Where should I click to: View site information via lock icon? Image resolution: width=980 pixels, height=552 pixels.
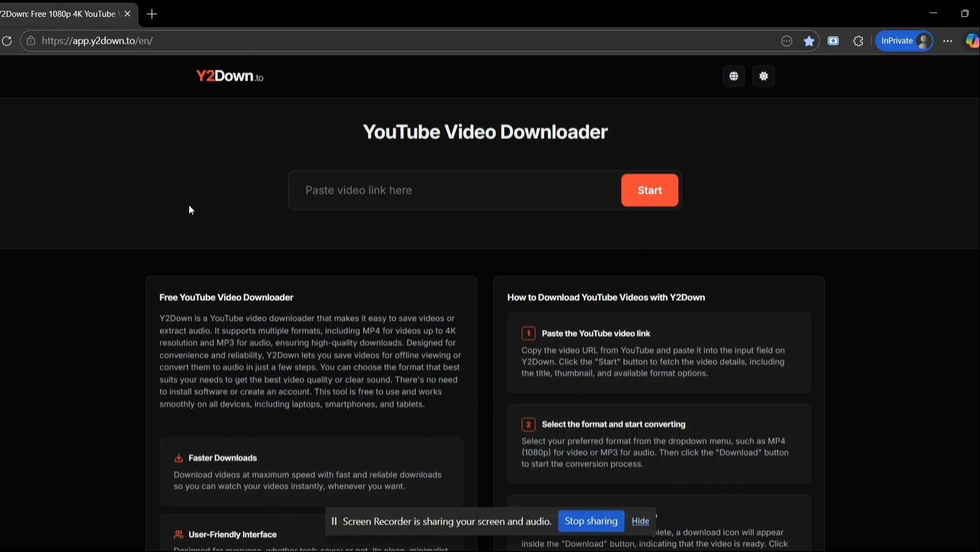tap(31, 41)
